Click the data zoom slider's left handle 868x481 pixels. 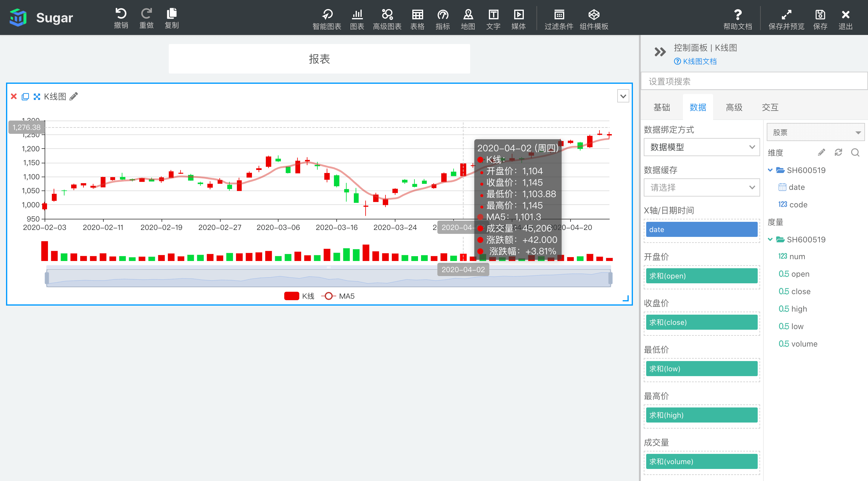pos(47,278)
